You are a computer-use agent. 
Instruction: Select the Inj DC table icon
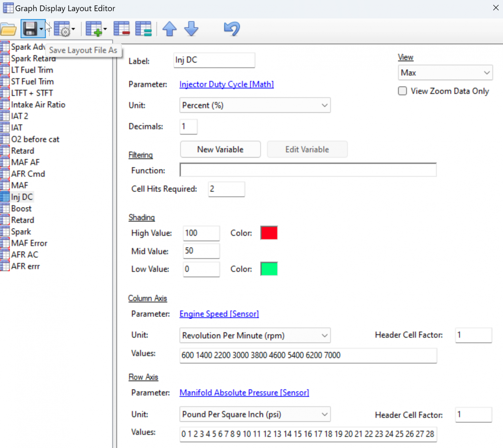coord(5,197)
